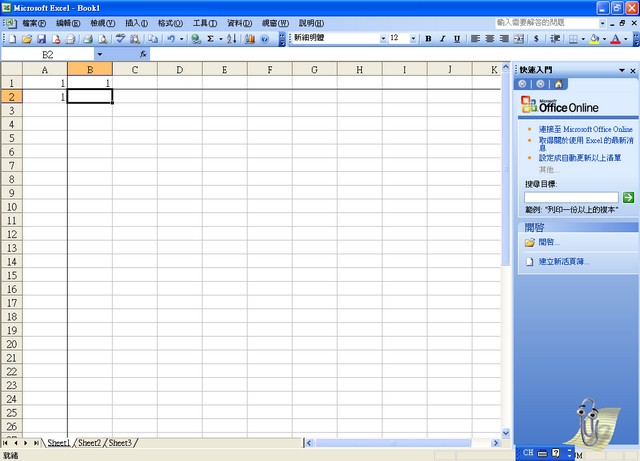Viewport: 640px width, 461px height.
Task: Toggle align right
Action: (504, 39)
